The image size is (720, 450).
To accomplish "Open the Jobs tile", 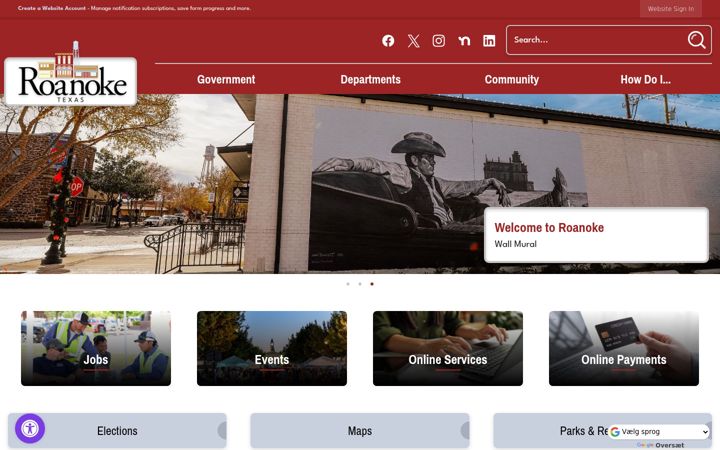I will tap(96, 349).
